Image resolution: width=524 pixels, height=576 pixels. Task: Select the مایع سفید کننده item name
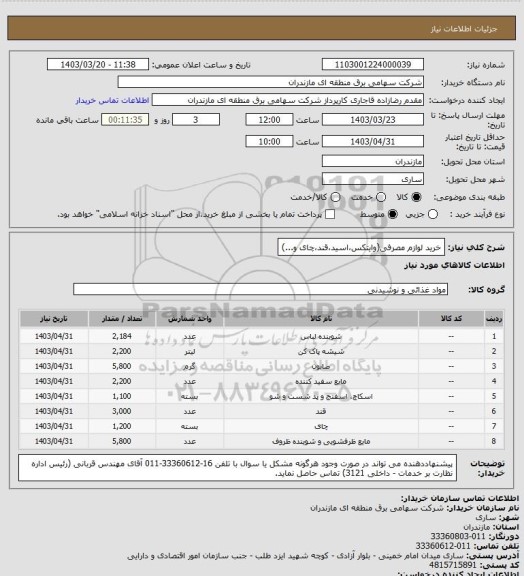(321, 382)
